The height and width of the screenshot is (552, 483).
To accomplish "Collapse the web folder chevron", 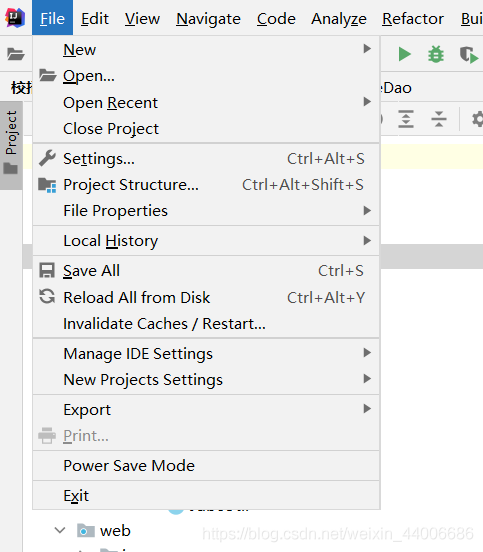I will click(60, 530).
